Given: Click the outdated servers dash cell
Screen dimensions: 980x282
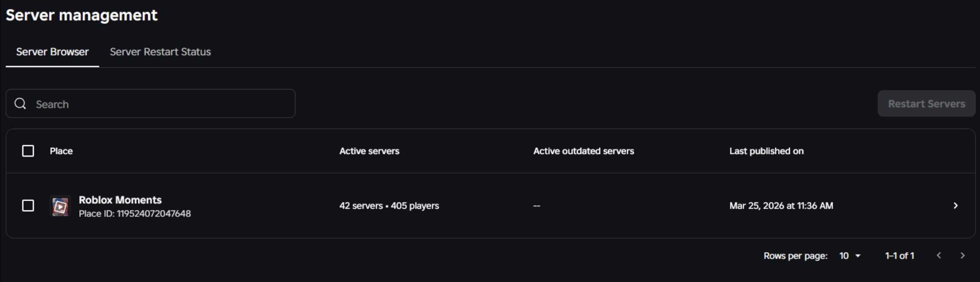Looking at the screenshot, I should coord(537,206).
